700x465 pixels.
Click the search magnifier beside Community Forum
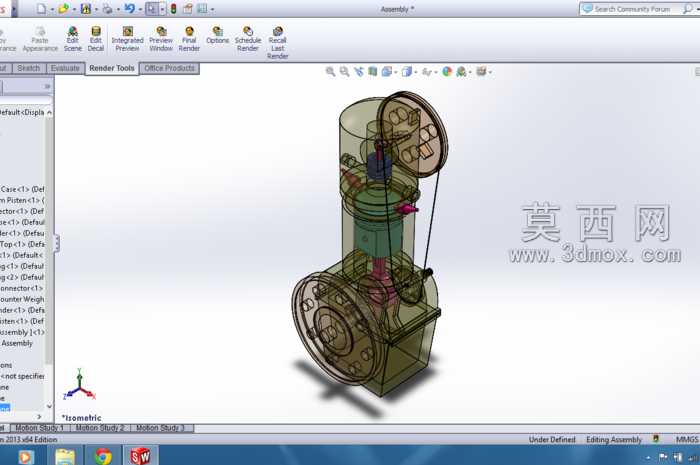[688, 9]
